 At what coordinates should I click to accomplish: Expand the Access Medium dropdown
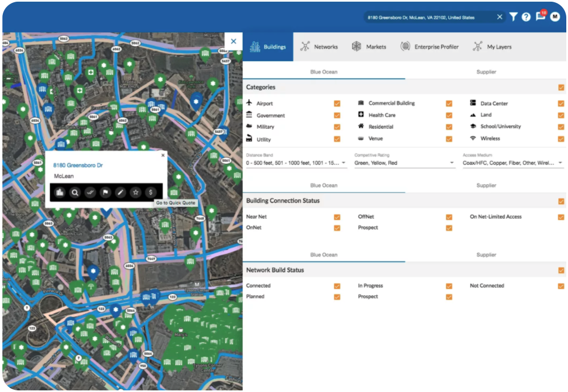[513, 163]
